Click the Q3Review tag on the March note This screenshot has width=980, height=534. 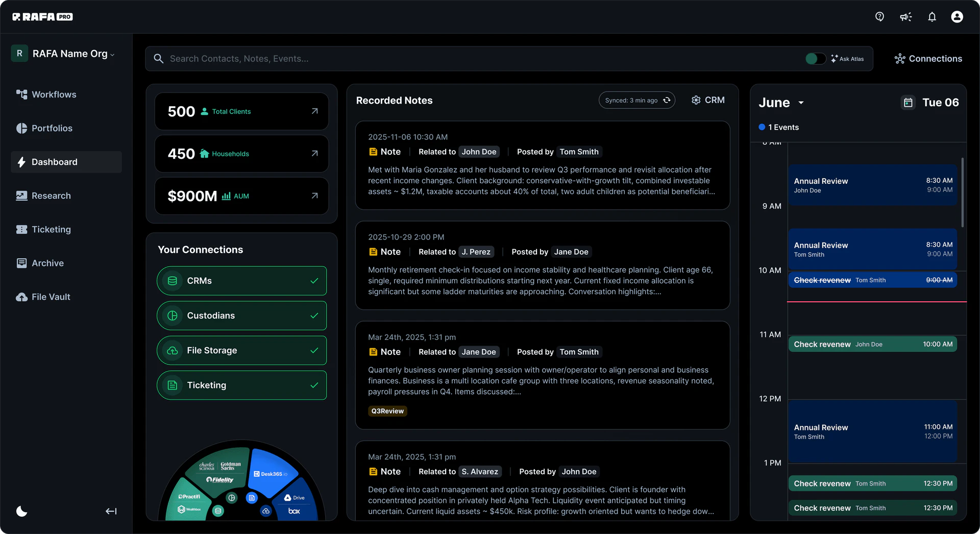pyautogui.click(x=387, y=410)
